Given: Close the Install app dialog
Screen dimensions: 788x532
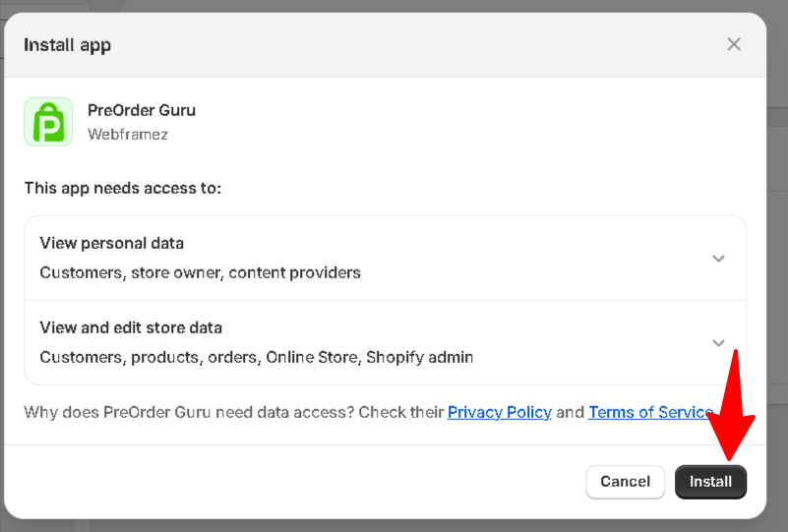Looking at the screenshot, I should 734,44.
